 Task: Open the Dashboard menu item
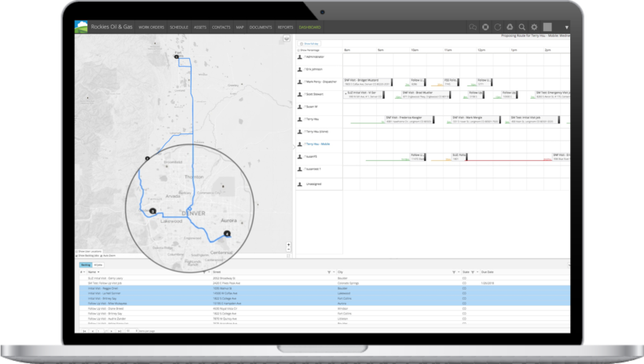pos(309,27)
